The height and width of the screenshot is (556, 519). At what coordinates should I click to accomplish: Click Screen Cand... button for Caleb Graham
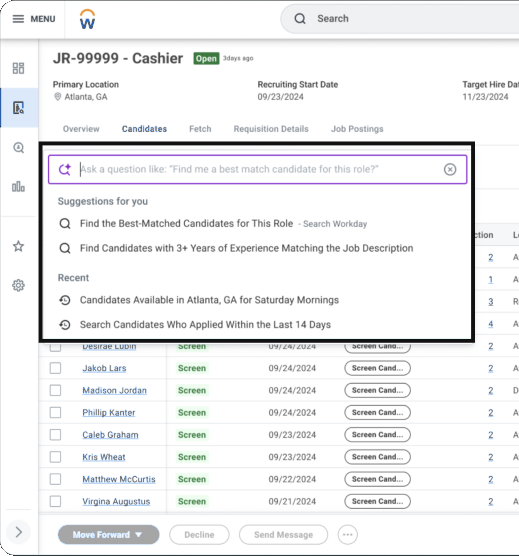[x=378, y=435]
